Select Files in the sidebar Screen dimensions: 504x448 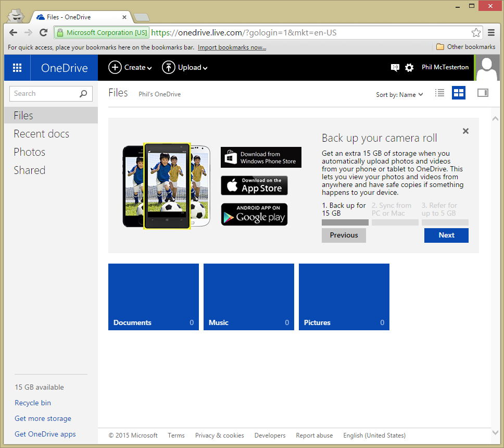coord(51,116)
